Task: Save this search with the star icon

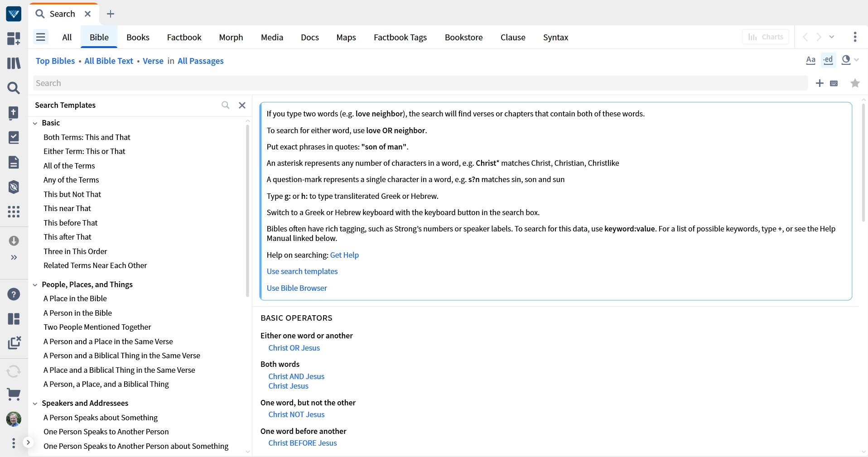Action: [x=855, y=83]
